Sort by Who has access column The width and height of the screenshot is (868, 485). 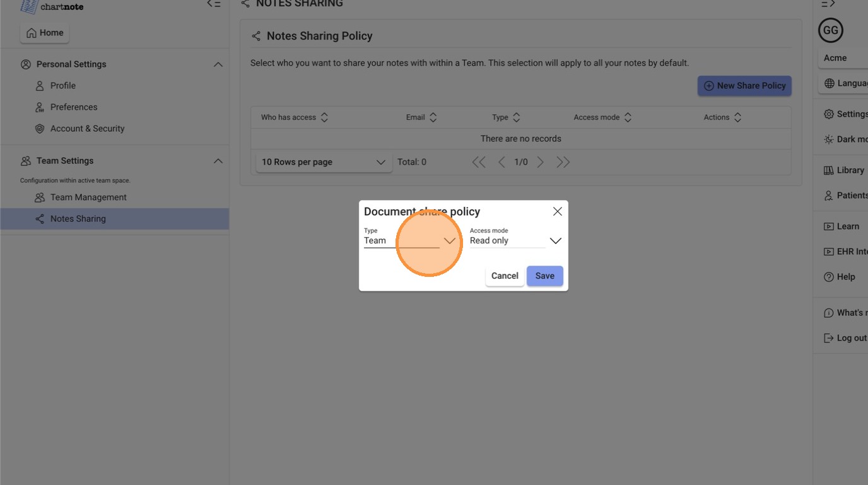click(x=324, y=117)
